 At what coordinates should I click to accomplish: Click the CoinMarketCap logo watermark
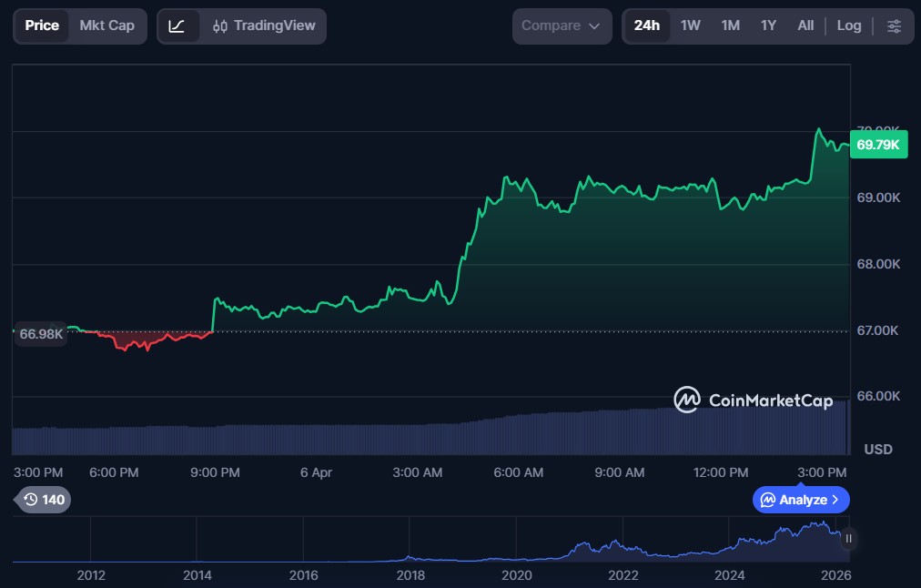753,400
